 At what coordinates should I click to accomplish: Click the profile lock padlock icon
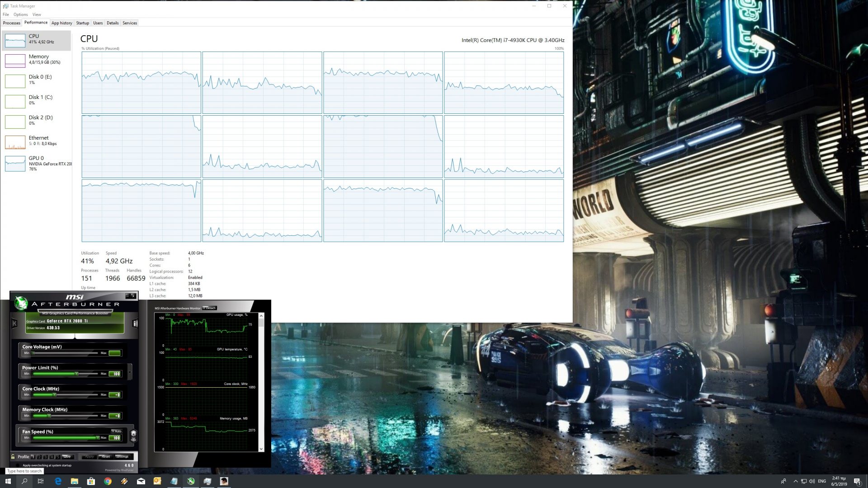tap(13, 456)
